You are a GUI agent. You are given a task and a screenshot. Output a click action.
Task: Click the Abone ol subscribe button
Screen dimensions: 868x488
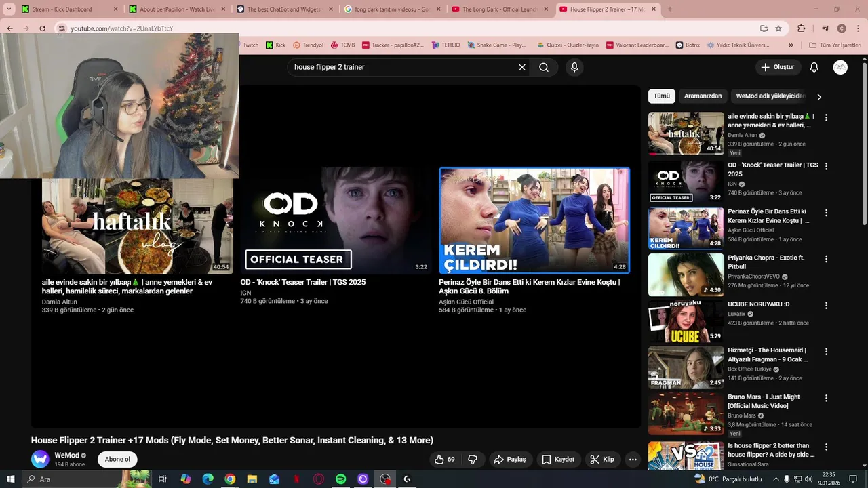(x=117, y=460)
